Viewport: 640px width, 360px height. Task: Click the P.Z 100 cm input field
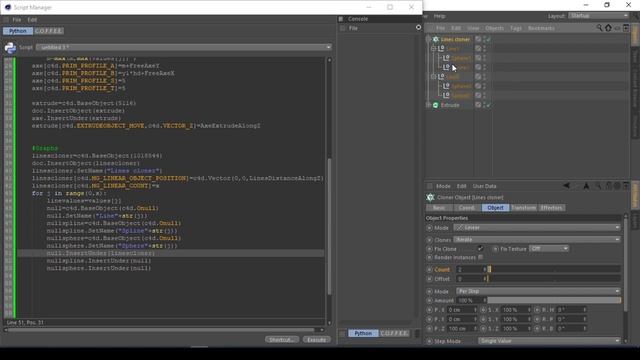pyautogui.click(x=462, y=329)
